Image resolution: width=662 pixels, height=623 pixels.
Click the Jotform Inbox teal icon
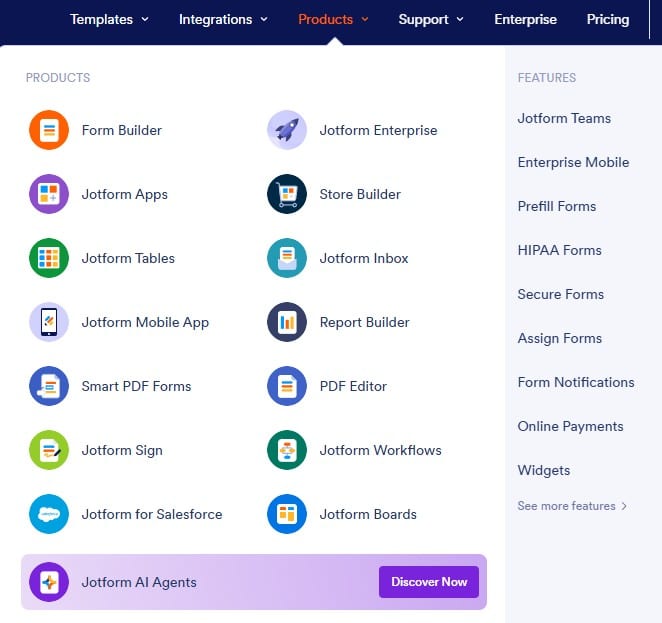pyautogui.click(x=287, y=258)
